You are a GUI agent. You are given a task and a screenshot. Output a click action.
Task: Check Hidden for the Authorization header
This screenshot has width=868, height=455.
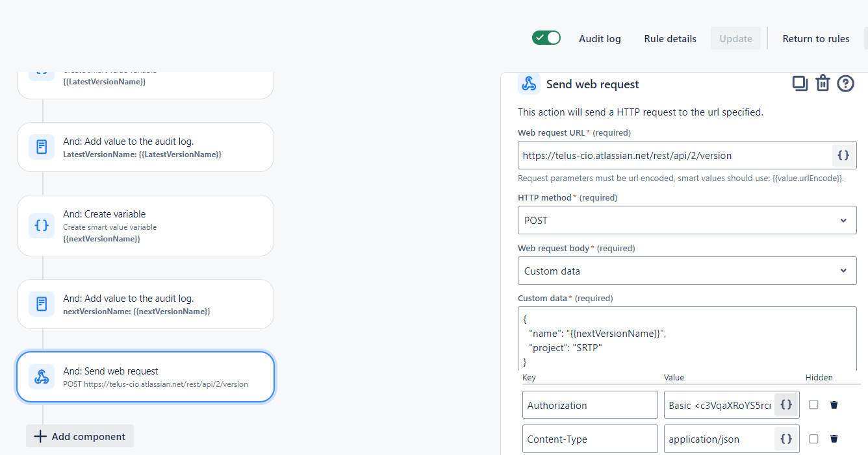tap(813, 404)
